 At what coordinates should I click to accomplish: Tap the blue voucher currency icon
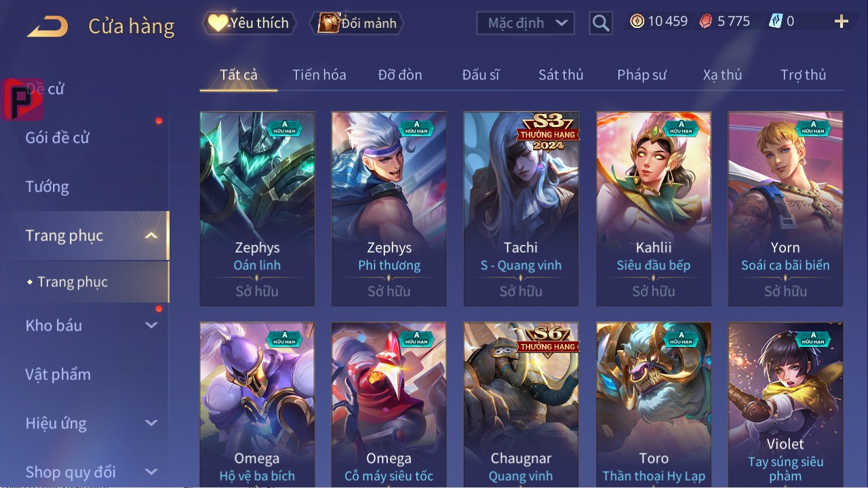point(775,21)
